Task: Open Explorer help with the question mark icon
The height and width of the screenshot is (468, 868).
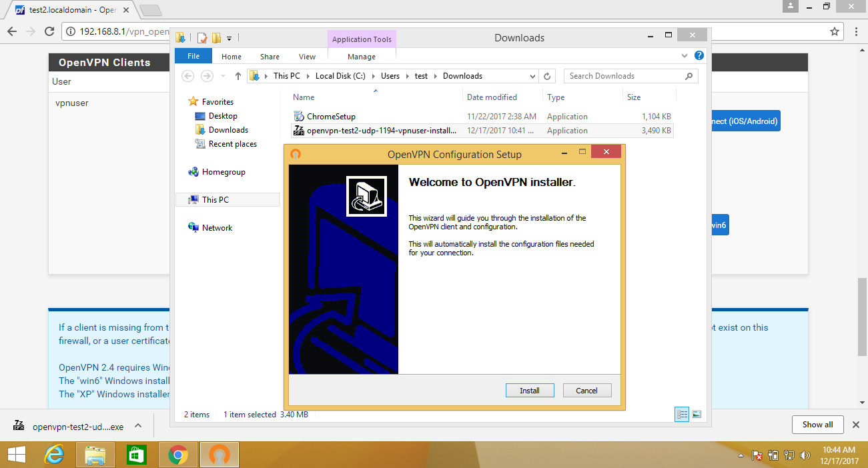Action: point(699,56)
